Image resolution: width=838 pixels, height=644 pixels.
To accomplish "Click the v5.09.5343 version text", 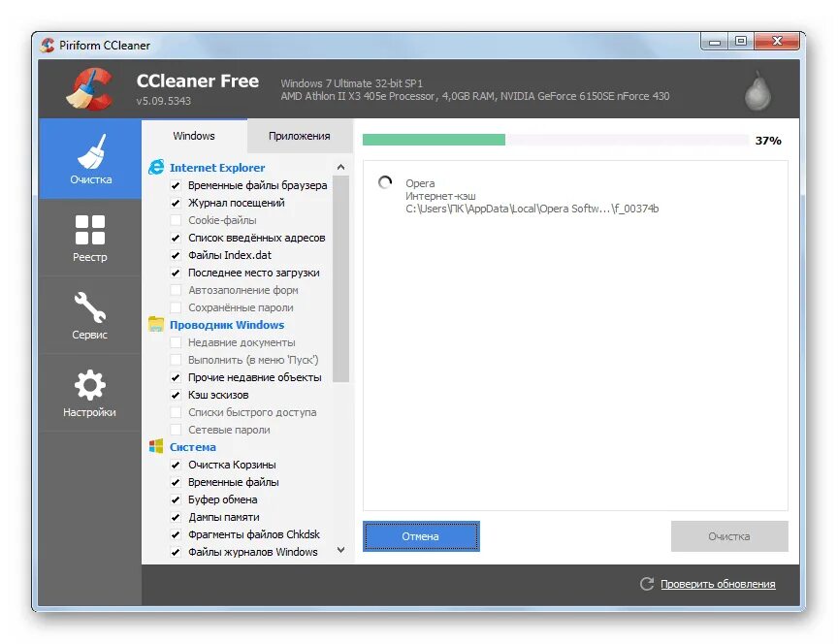I will pyautogui.click(x=164, y=101).
